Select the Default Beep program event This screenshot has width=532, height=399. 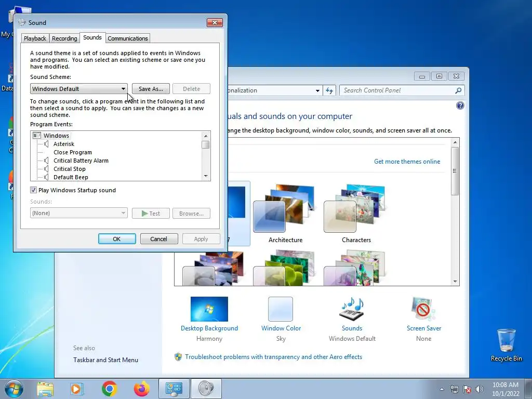pyautogui.click(x=71, y=177)
